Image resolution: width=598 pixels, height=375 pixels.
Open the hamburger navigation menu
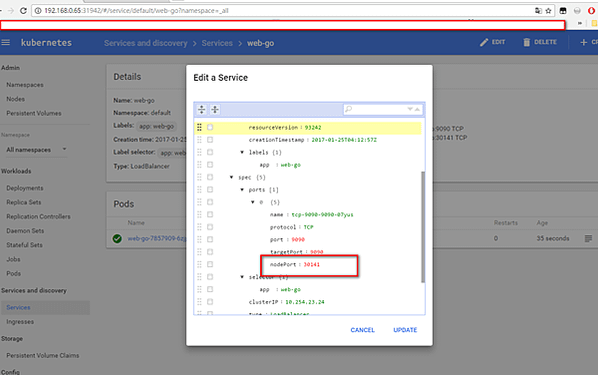coord(6,42)
